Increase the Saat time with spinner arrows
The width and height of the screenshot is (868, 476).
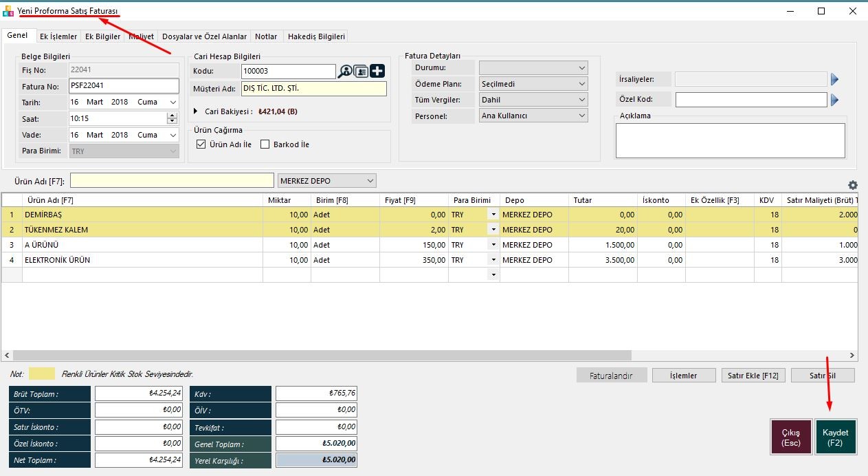tap(172, 116)
